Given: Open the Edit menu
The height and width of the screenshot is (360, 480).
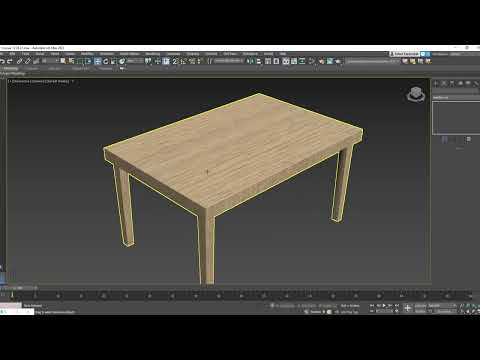Looking at the screenshot, I should click(x=12, y=54).
